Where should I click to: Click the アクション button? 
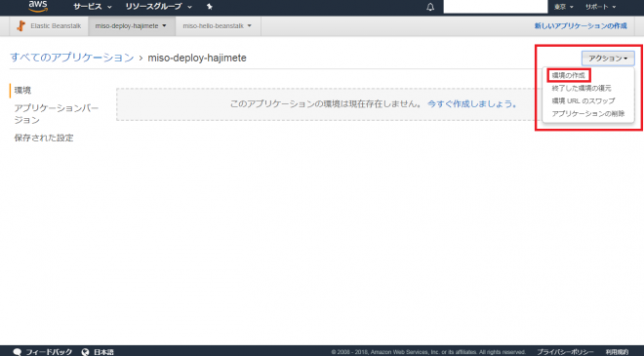point(608,59)
